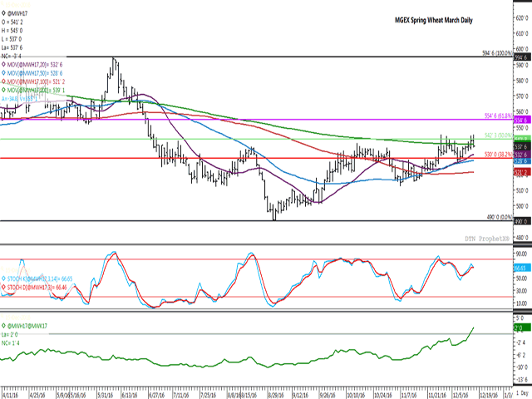Select the low value L = 537'0
The height and width of the screenshot is (399, 532).
click(12, 39)
